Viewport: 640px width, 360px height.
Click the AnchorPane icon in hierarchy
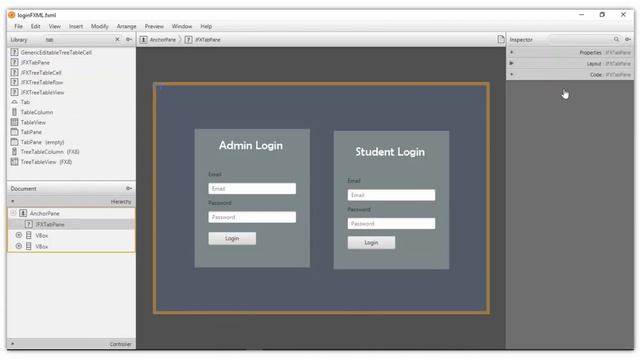[x=23, y=213]
